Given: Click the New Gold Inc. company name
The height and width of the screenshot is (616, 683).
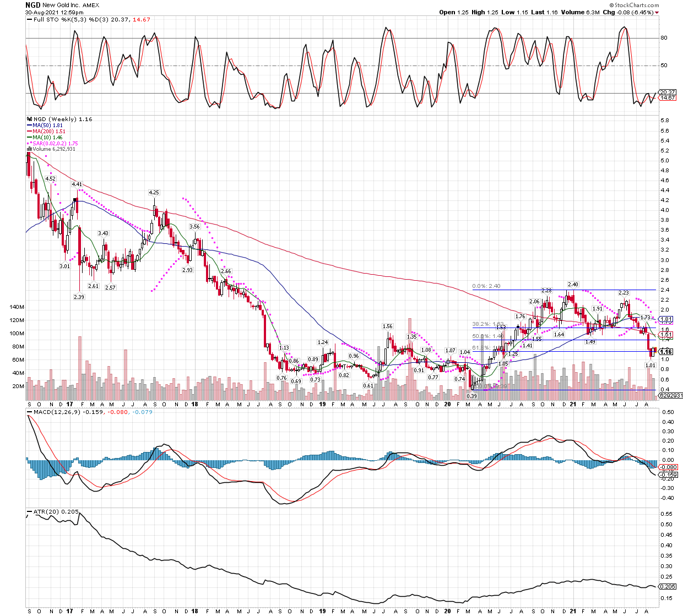Looking at the screenshot, I should [x=61, y=5].
